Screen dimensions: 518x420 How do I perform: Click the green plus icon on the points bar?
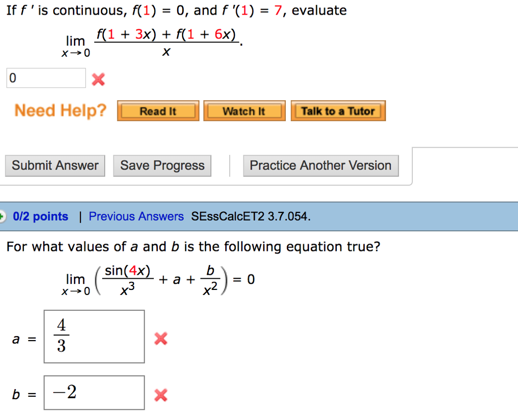pyautogui.click(x=2, y=216)
